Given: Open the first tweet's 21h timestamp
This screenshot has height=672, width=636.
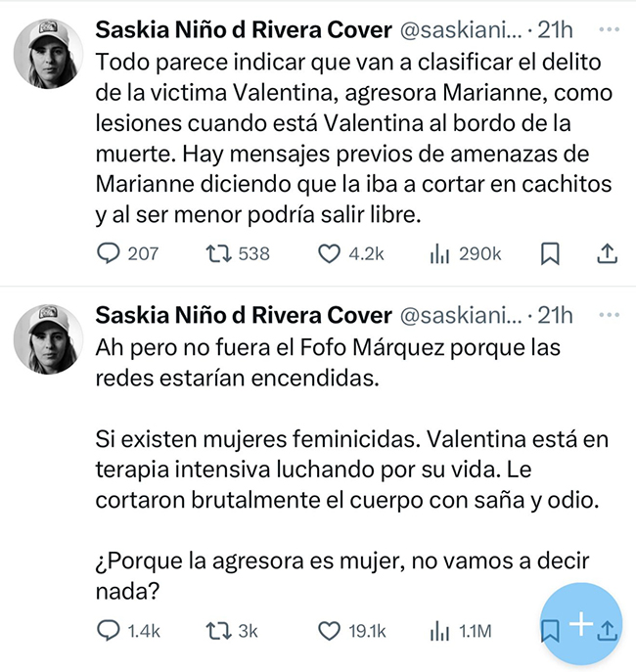Looking at the screenshot, I should (x=556, y=31).
